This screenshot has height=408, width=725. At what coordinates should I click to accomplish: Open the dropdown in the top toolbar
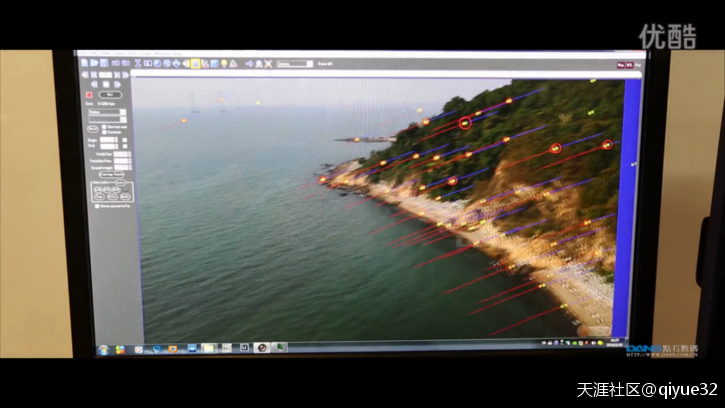point(295,64)
